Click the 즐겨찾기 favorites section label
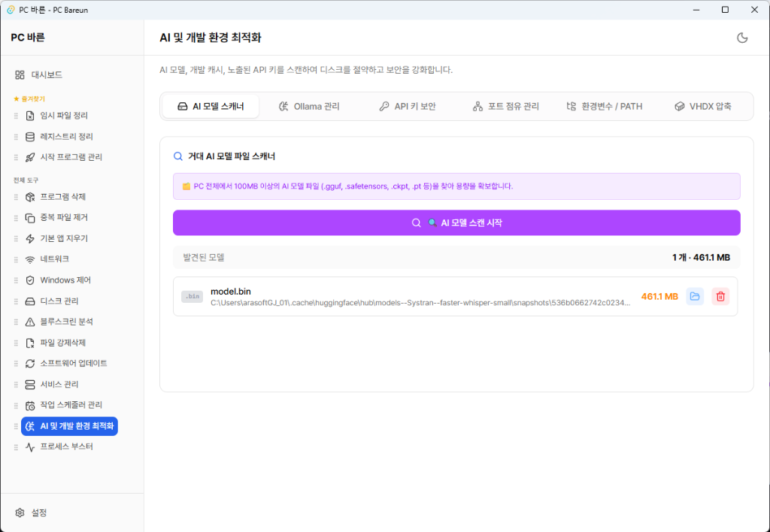770x532 pixels. tap(29, 98)
